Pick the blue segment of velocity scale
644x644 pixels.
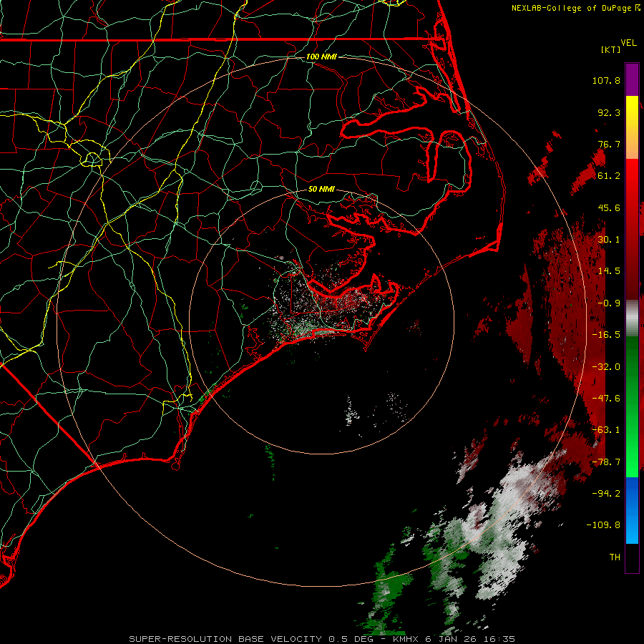(x=632, y=510)
